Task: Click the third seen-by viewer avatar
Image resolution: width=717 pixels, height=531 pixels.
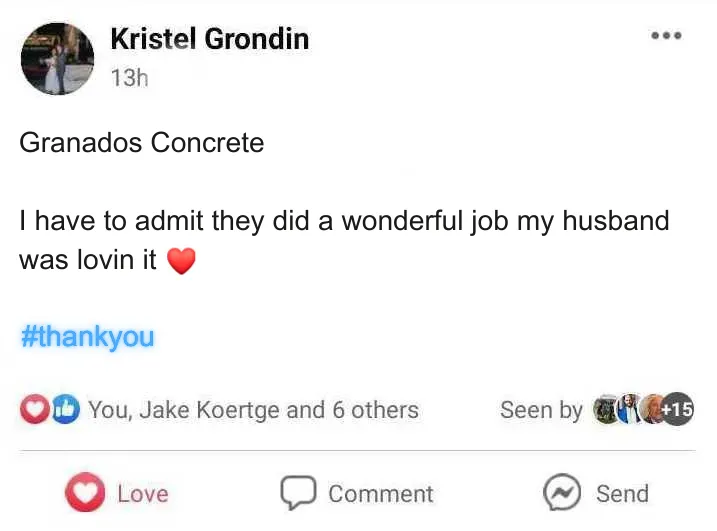Action: pos(652,409)
